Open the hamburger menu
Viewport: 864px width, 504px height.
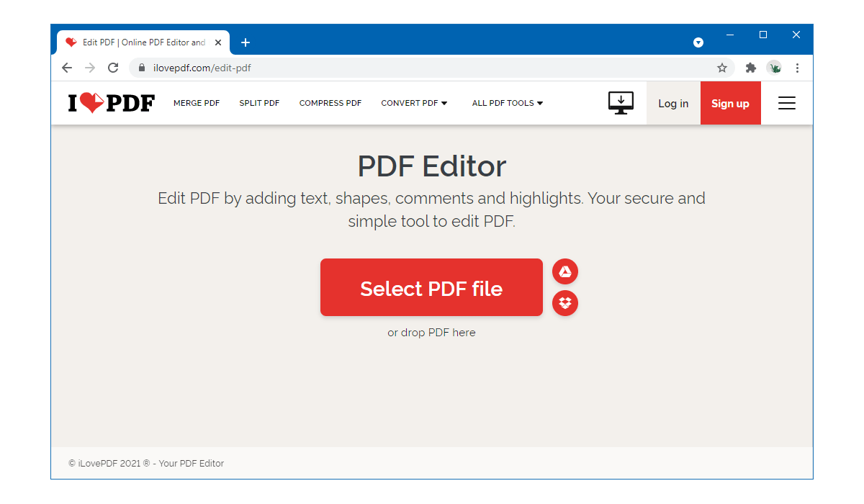point(787,104)
